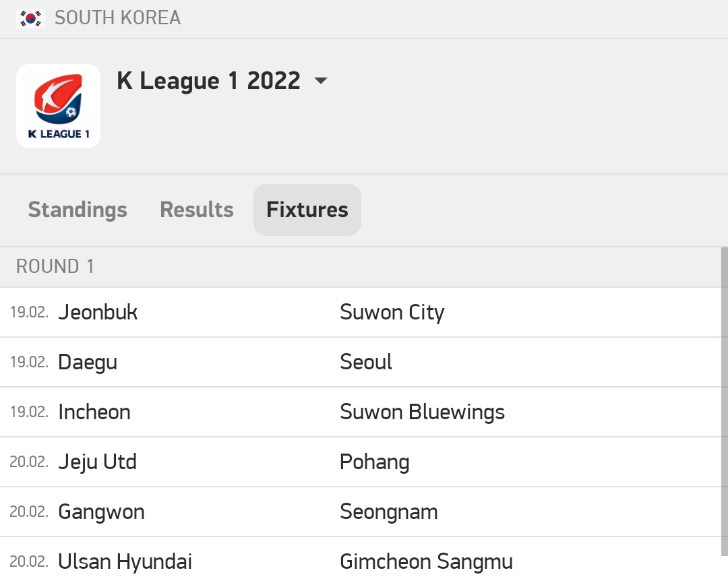
Task: Select the K League 1 2022 title
Action: (208, 81)
